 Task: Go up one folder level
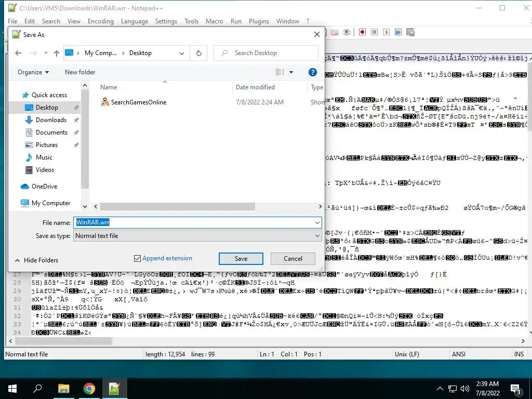coord(56,53)
